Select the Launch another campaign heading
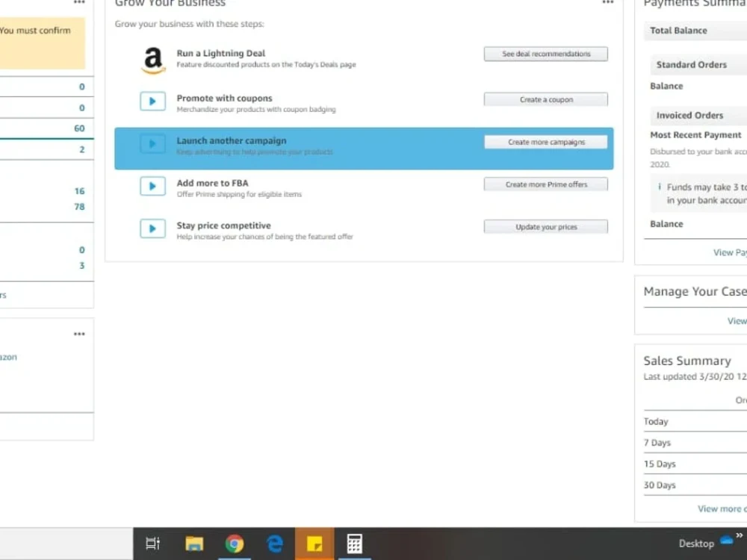747x560 pixels. pyautogui.click(x=232, y=140)
